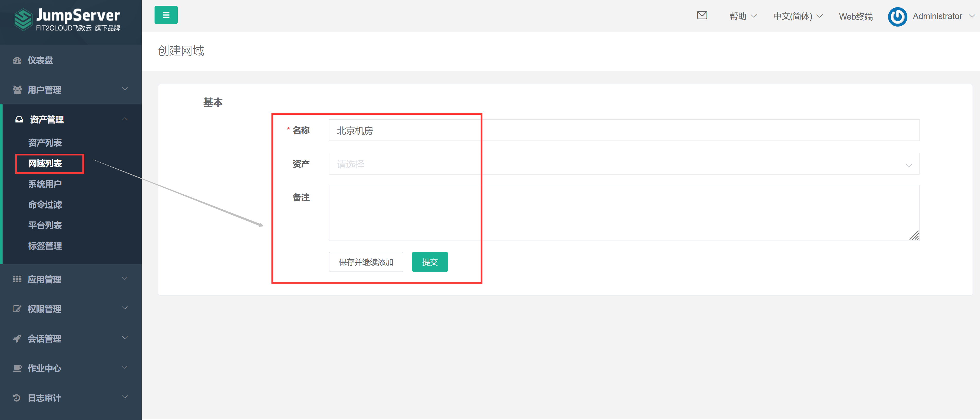Click the 名称 input field
Screen dimensions: 980x420
point(624,130)
